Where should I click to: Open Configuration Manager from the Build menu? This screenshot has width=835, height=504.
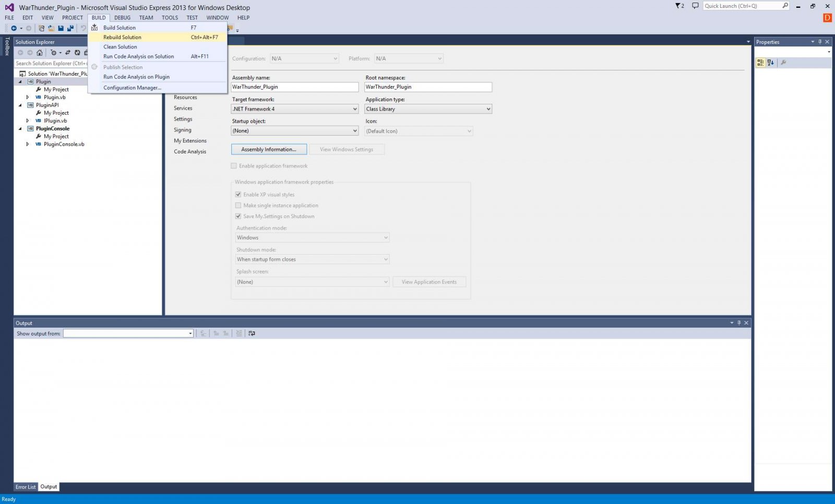[x=132, y=88]
